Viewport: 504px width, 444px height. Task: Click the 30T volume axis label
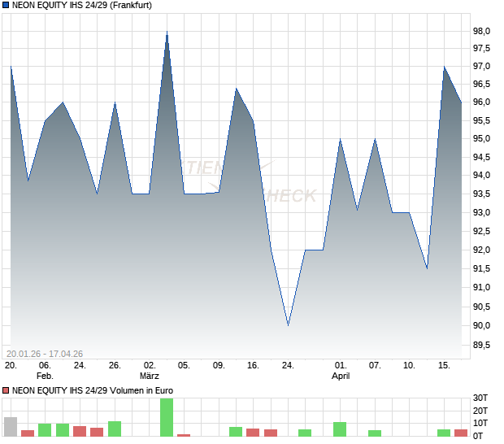point(480,398)
